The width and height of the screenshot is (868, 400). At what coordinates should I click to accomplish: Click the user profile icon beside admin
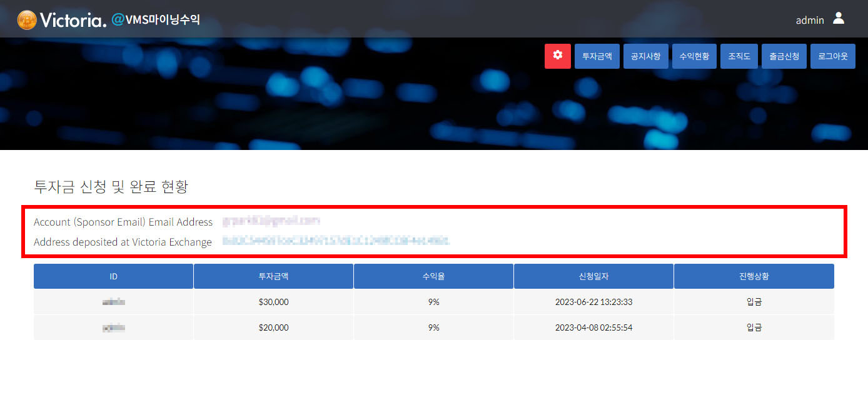point(839,19)
